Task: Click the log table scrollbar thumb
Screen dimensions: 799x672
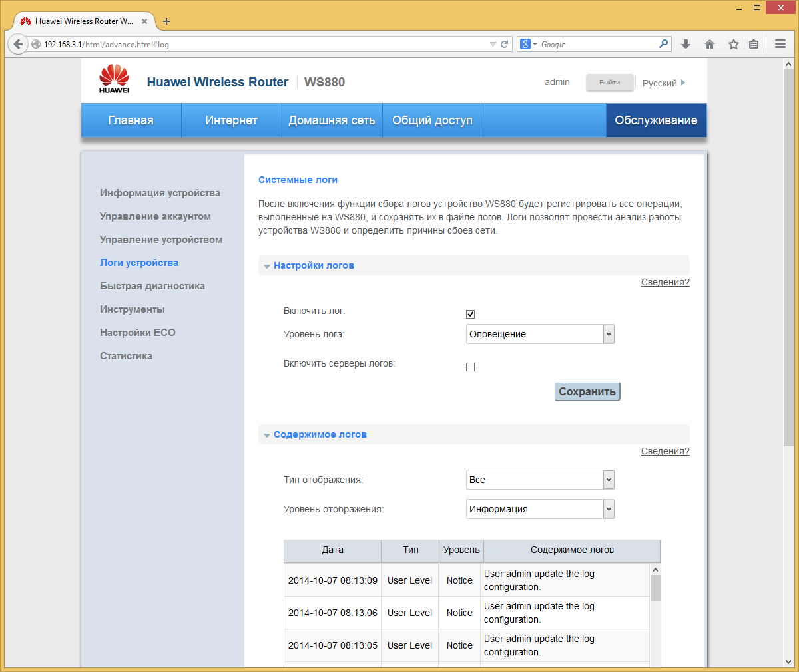Action: pyautogui.click(x=655, y=588)
